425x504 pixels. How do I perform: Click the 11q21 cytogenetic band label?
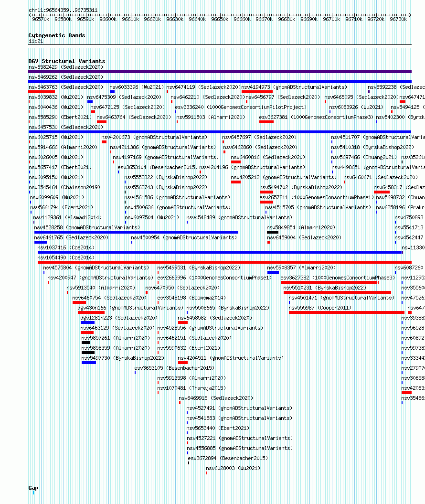pyautogui.click(x=36, y=42)
